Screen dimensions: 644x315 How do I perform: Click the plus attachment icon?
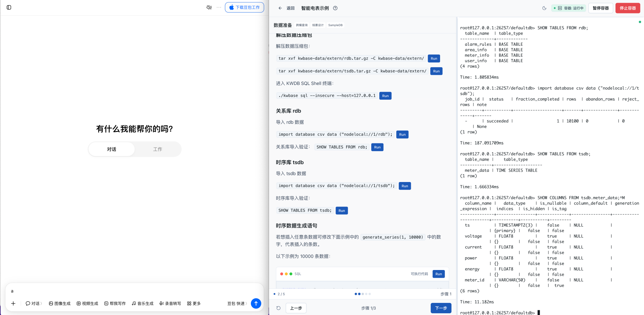[x=13, y=304]
